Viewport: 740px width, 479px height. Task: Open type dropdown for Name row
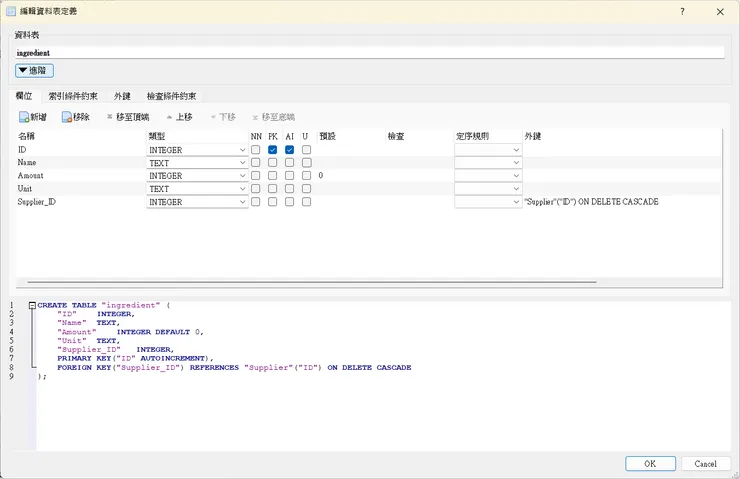[197, 163]
